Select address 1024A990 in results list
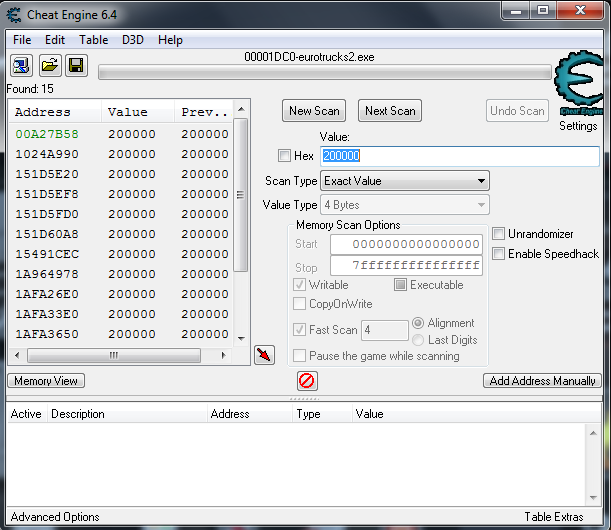The height and width of the screenshot is (530, 611). (x=47, y=154)
